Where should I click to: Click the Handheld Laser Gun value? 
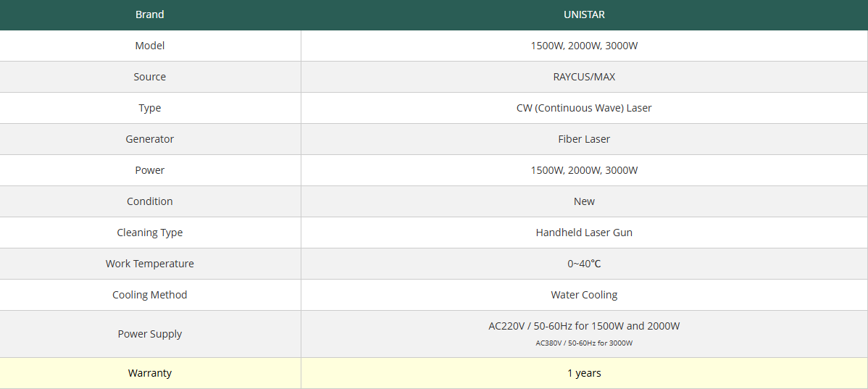click(x=584, y=233)
